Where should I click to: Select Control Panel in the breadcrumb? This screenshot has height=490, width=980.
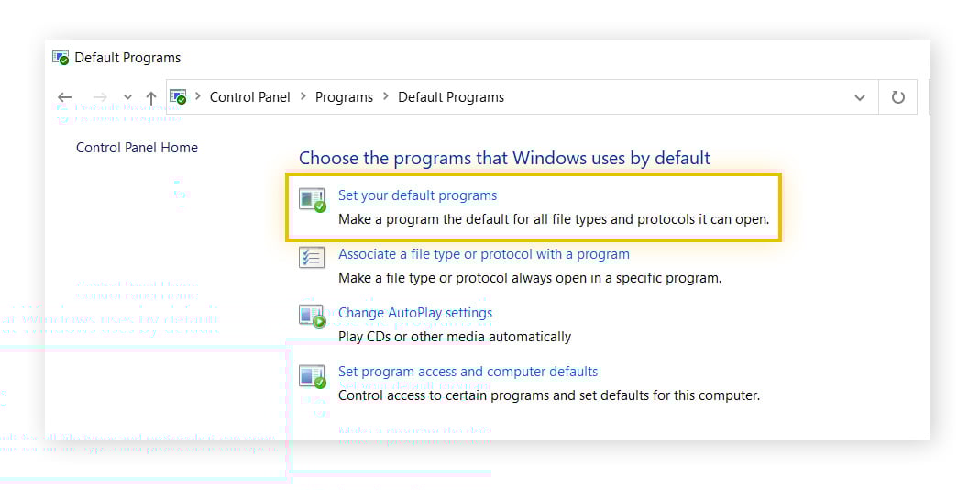click(x=249, y=97)
